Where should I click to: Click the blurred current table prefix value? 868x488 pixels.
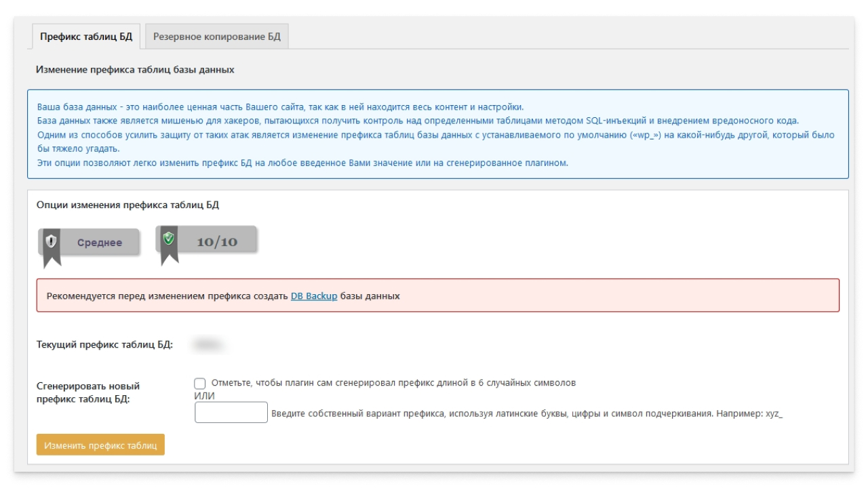tap(206, 345)
